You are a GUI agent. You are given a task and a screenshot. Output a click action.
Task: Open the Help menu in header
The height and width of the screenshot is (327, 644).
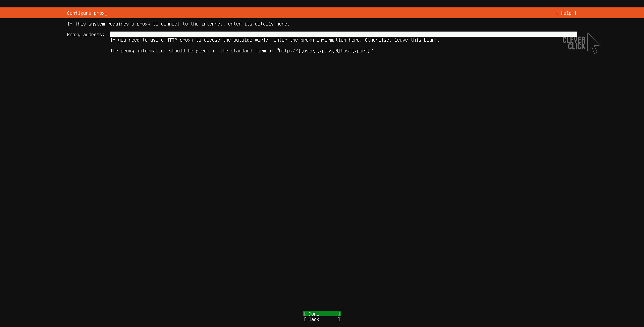566,13
